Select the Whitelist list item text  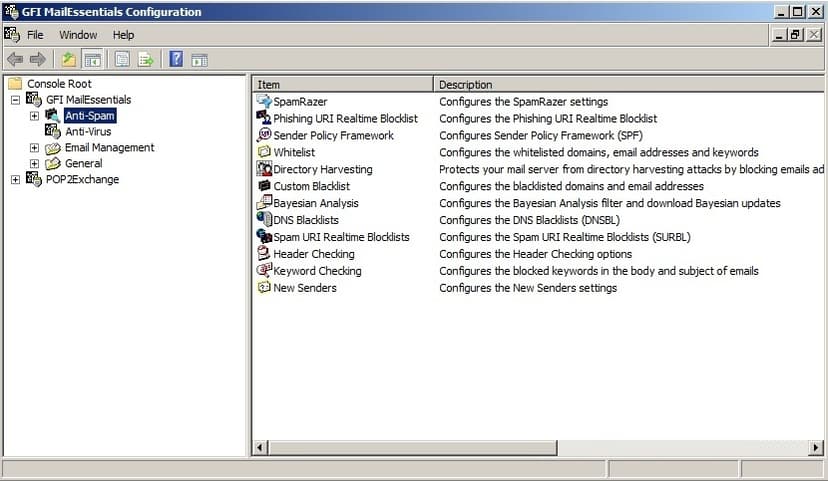294,152
